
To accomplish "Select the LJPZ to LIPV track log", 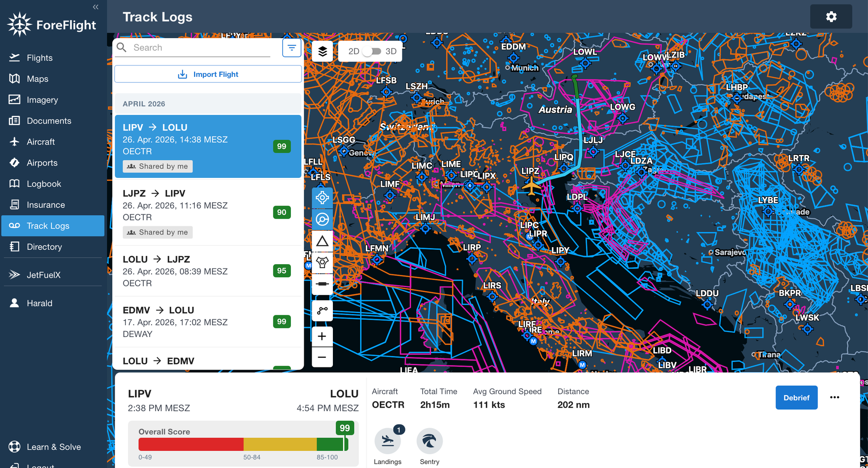I will (x=208, y=212).
